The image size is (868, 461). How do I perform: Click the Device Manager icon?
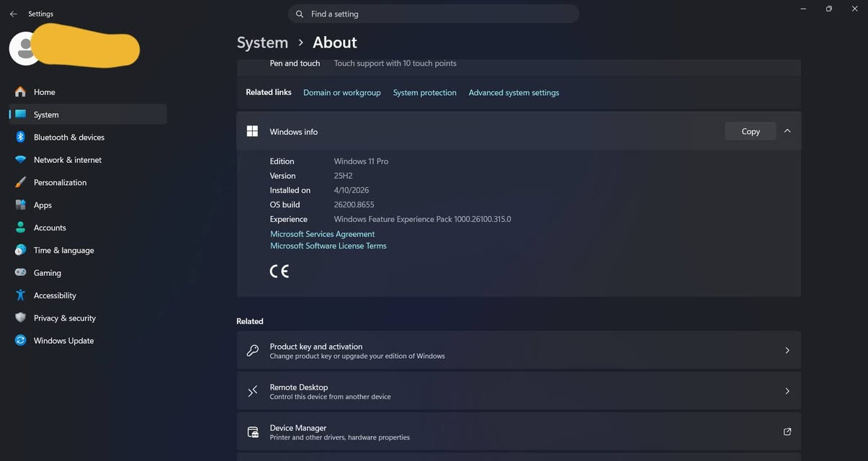[253, 432]
